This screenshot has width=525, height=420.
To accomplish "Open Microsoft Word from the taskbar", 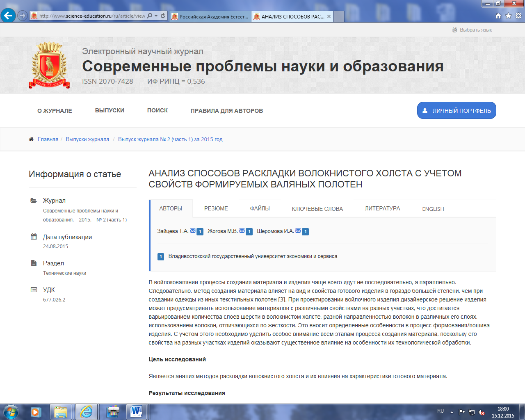I will (x=136, y=411).
